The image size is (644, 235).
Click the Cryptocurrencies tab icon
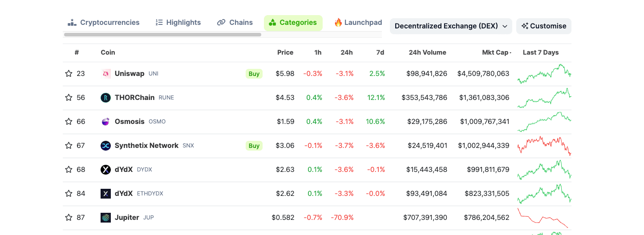72,22
